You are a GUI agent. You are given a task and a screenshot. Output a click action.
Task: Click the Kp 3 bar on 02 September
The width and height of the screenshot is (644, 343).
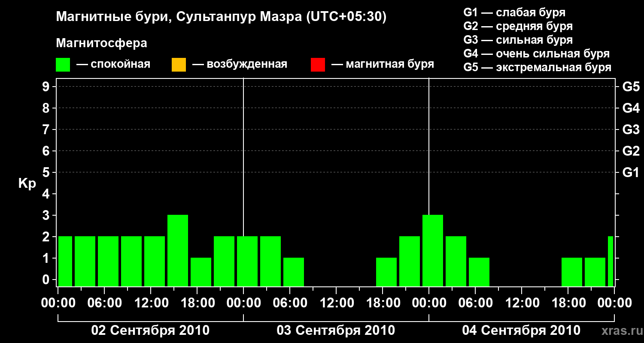tap(178, 250)
